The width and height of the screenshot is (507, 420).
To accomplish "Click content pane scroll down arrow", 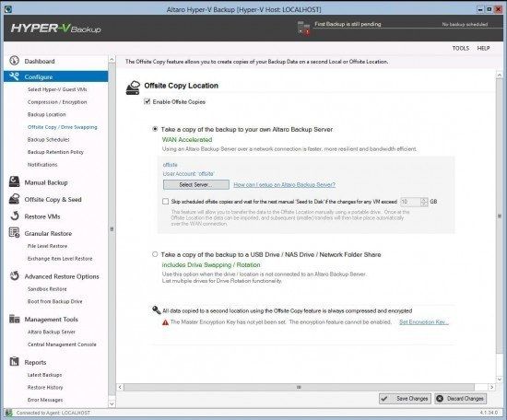I will [500, 379].
